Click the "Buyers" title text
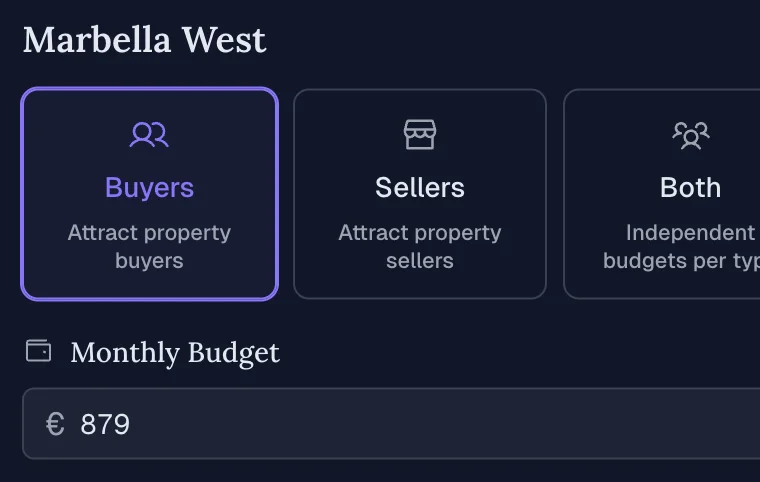760x482 pixels. pos(149,187)
